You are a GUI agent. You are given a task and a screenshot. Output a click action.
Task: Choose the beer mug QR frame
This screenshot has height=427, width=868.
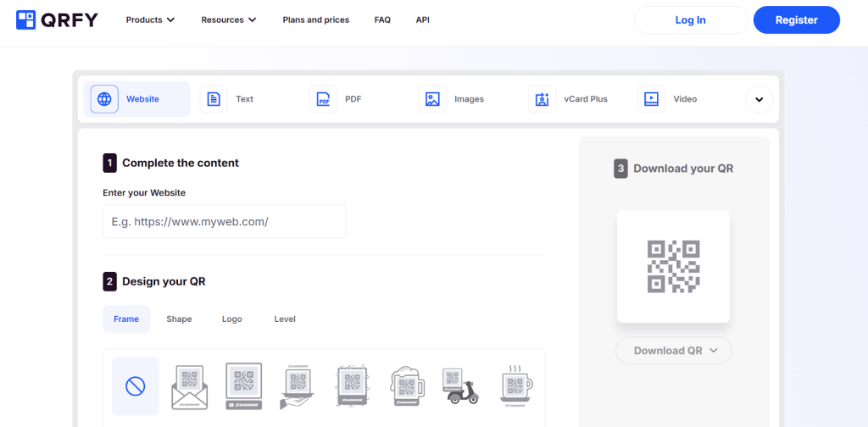point(407,386)
